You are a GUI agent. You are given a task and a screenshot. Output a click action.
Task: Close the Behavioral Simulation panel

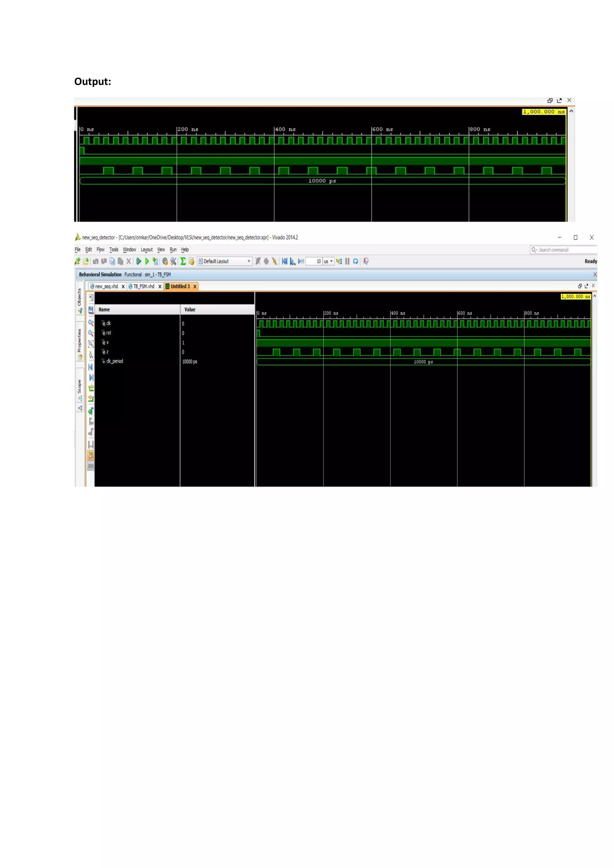(x=595, y=275)
